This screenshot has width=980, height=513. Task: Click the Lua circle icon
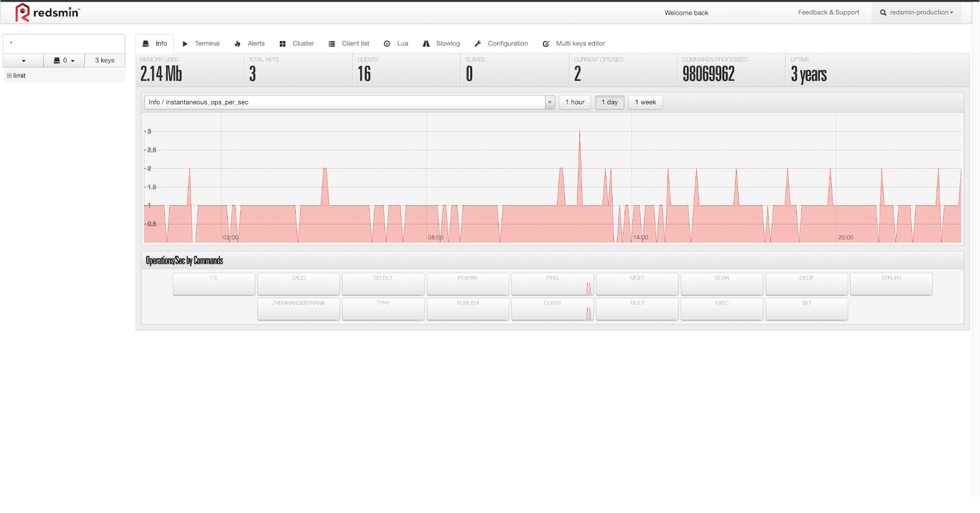point(387,44)
